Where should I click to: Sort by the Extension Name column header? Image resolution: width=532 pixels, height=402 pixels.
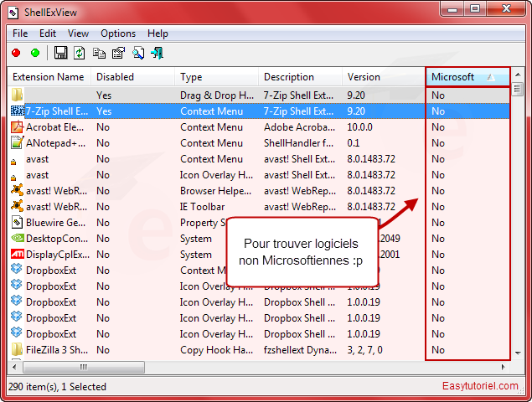(49, 77)
